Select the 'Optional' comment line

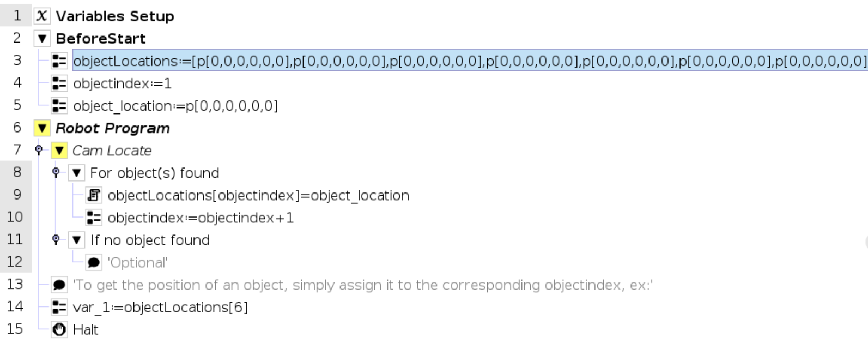[x=137, y=263]
